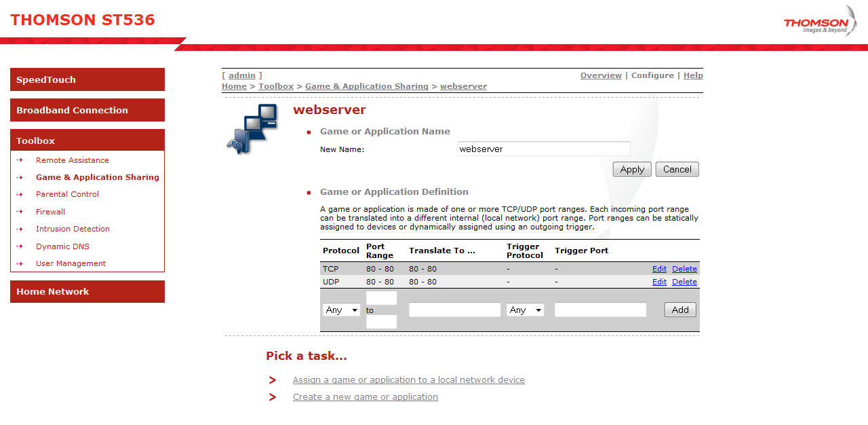Open Dynamic DNS settings
Image resolution: width=868 pixels, height=425 pixels.
pos(62,246)
